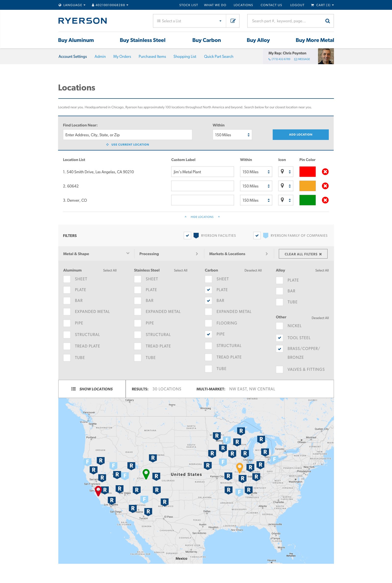
Task: Click the F marker in Nebraska
Action: 223,462
